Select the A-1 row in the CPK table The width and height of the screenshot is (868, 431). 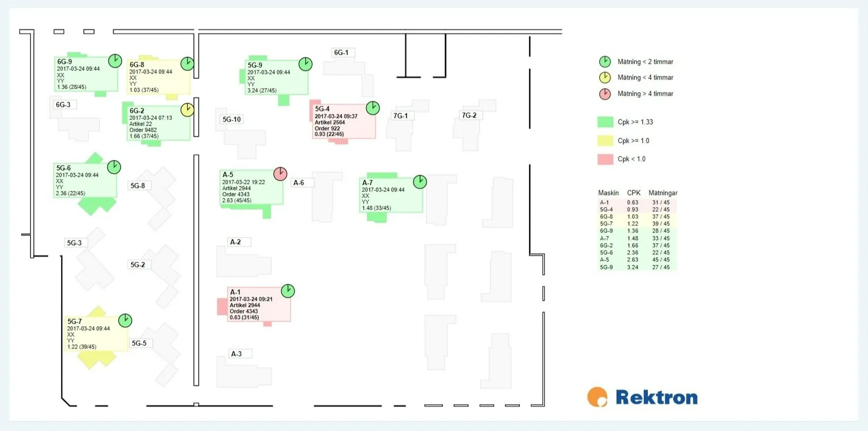(x=637, y=203)
